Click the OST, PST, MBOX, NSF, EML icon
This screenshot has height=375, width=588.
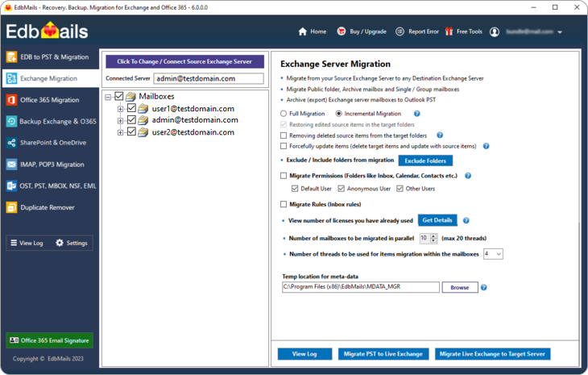(11, 185)
